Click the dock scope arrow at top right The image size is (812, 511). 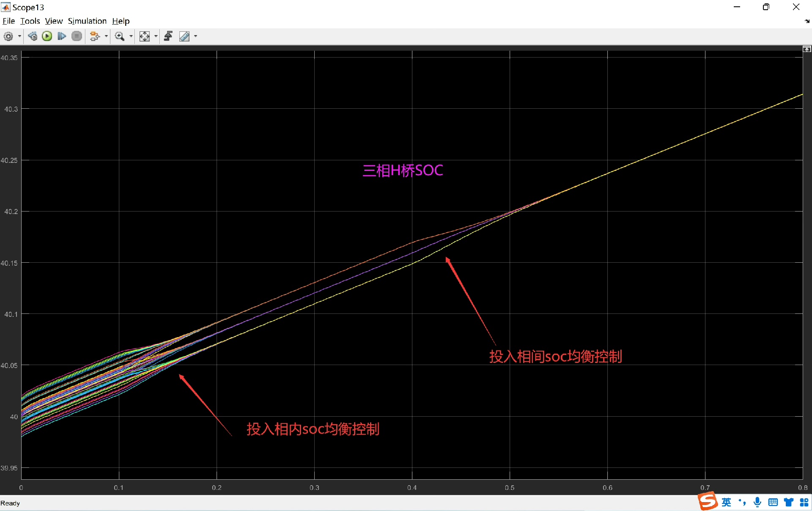[807, 21]
